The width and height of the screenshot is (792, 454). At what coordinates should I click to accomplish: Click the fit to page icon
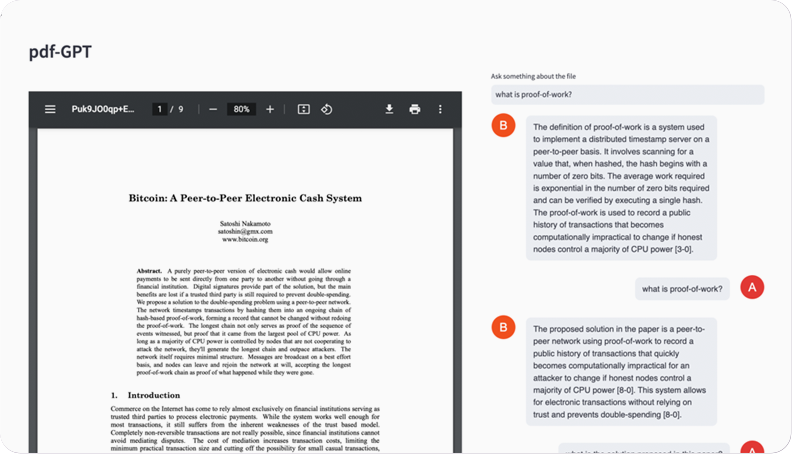pos(304,109)
